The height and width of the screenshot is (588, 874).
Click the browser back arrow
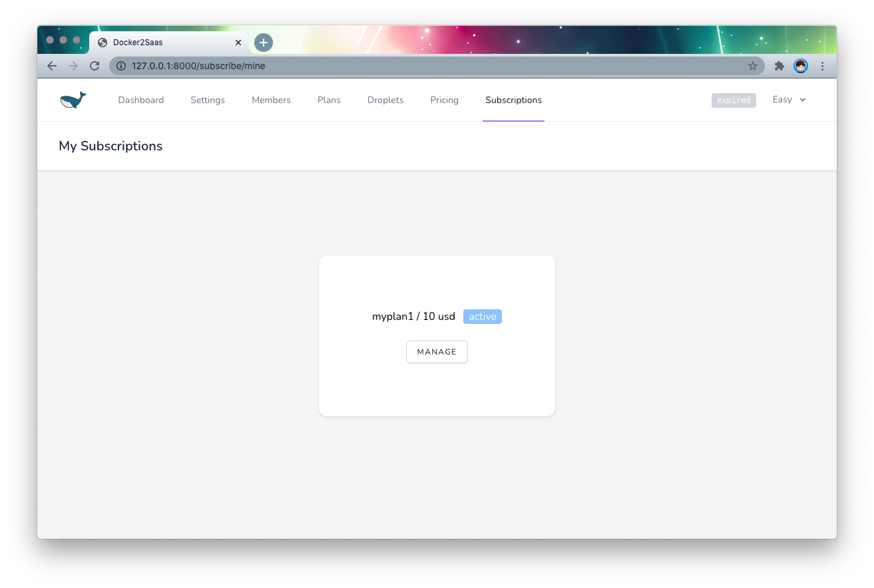(x=52, y=66)
